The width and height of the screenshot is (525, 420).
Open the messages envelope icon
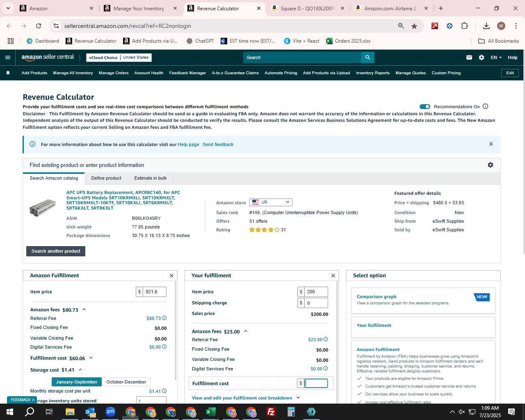pos(469,57)
